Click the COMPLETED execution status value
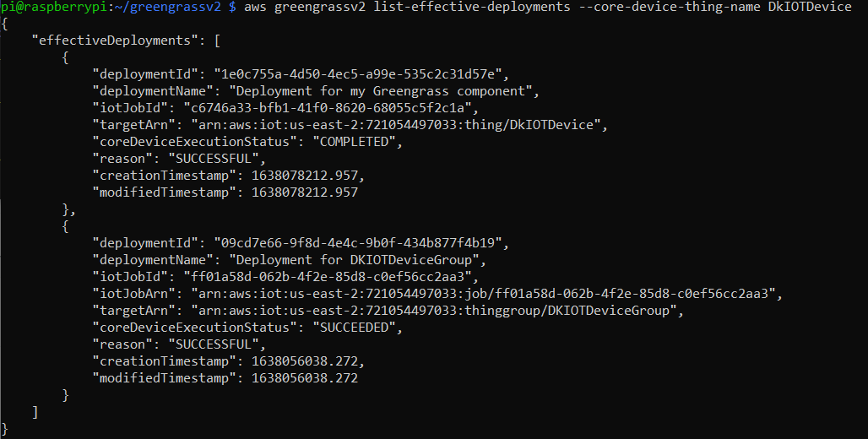The height and width of the screenshot is (439, 868). click(x=358, y=142)
